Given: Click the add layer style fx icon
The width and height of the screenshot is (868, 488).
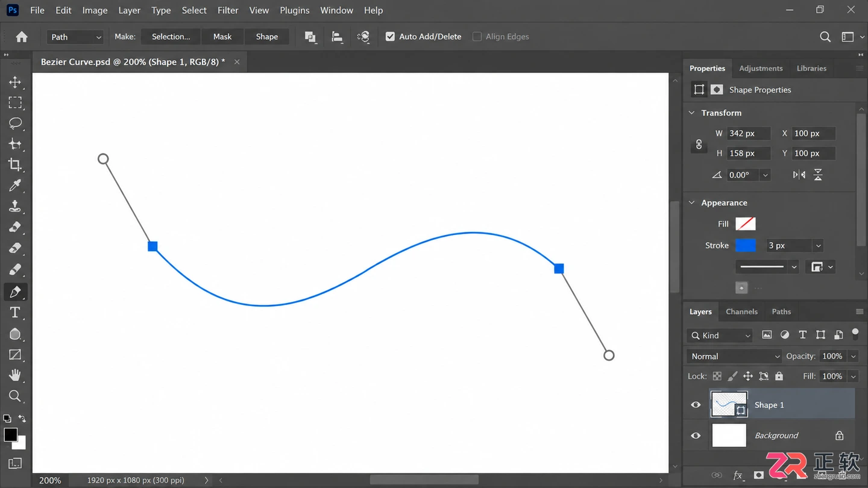Looking at the screenshot, I should click(738, 475).
